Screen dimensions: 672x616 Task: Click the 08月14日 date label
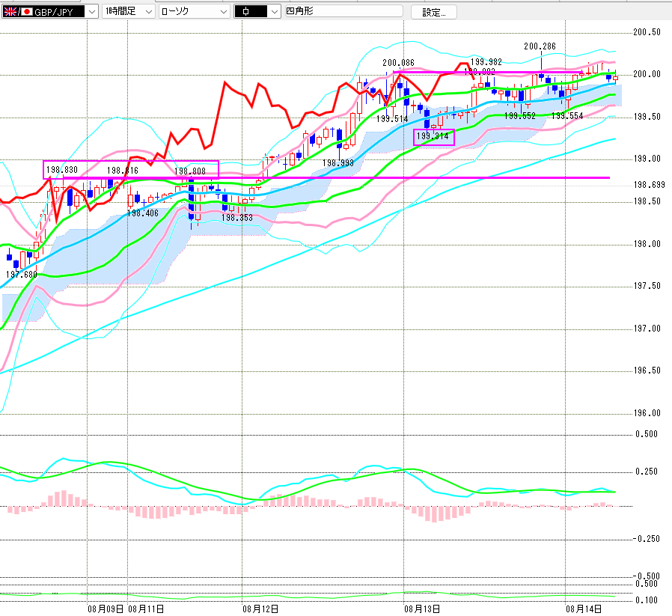584,609
